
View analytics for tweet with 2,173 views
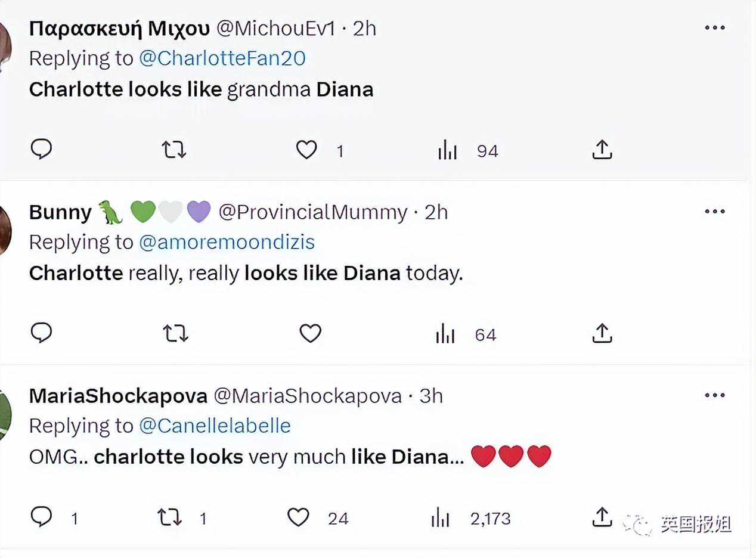[440, 518]
